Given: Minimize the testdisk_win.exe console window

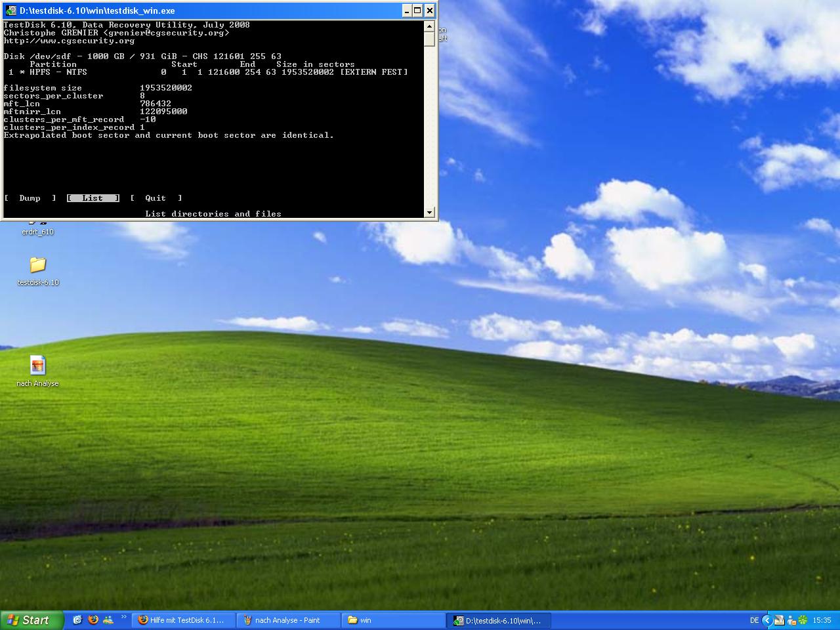Looking at the screenshot, I should [x=406, y=10].
